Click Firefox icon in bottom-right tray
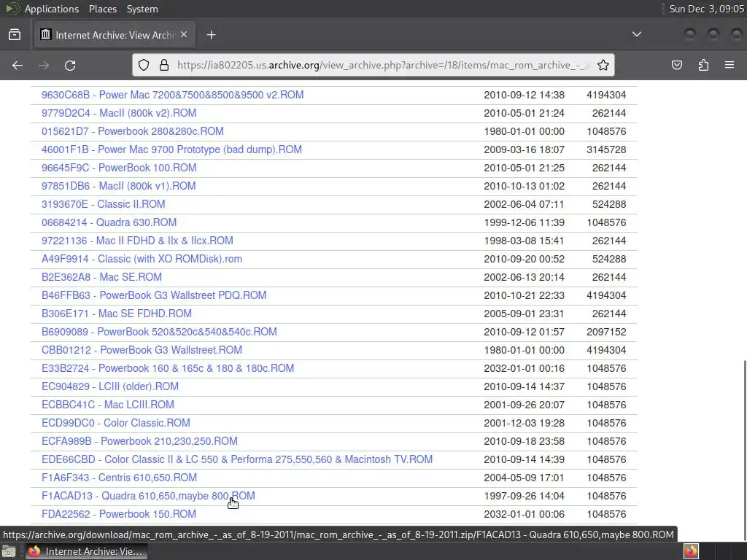 point(691,551)
